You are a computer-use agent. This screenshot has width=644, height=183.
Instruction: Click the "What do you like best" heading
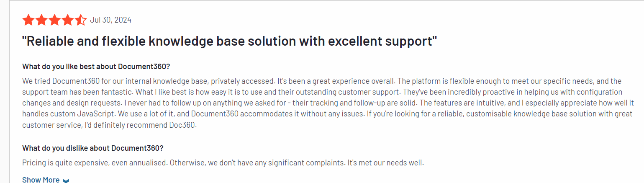96,67
